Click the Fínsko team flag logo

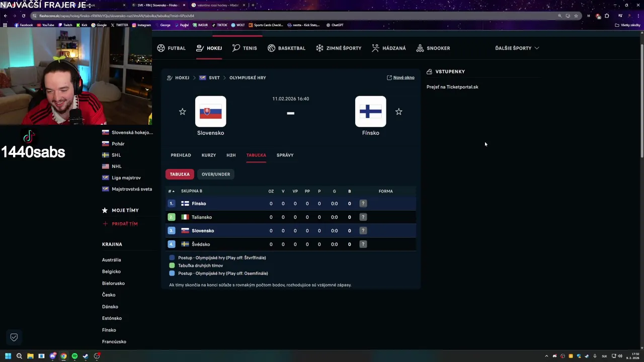371,112
